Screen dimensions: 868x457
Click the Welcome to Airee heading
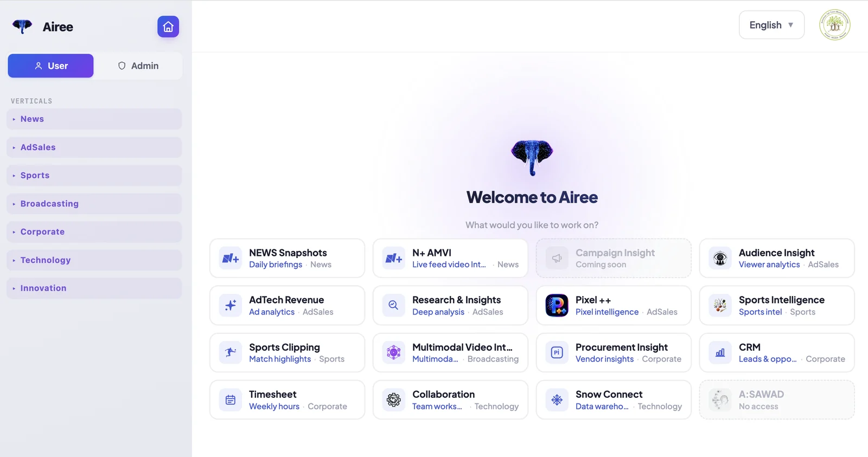pyautogui.click(x=532, y=197)
